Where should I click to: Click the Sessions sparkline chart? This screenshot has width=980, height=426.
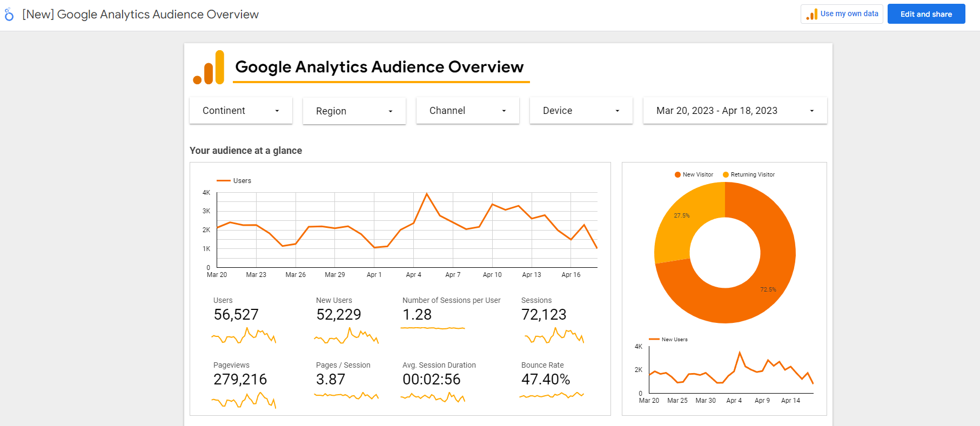click(554, 336)
